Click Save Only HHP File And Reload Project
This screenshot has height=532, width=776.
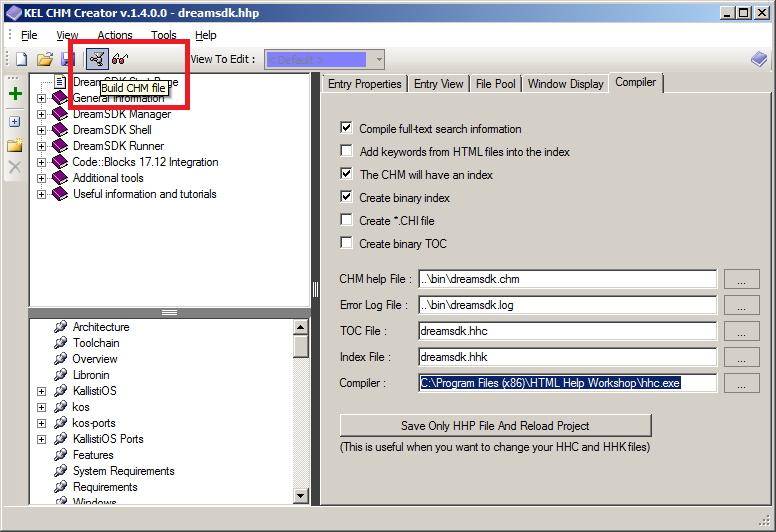495,426
